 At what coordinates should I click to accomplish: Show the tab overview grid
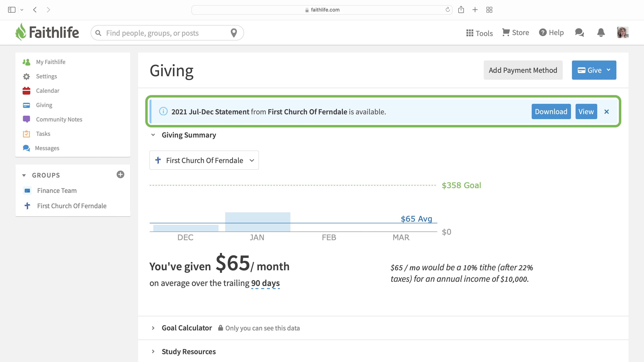489,10
